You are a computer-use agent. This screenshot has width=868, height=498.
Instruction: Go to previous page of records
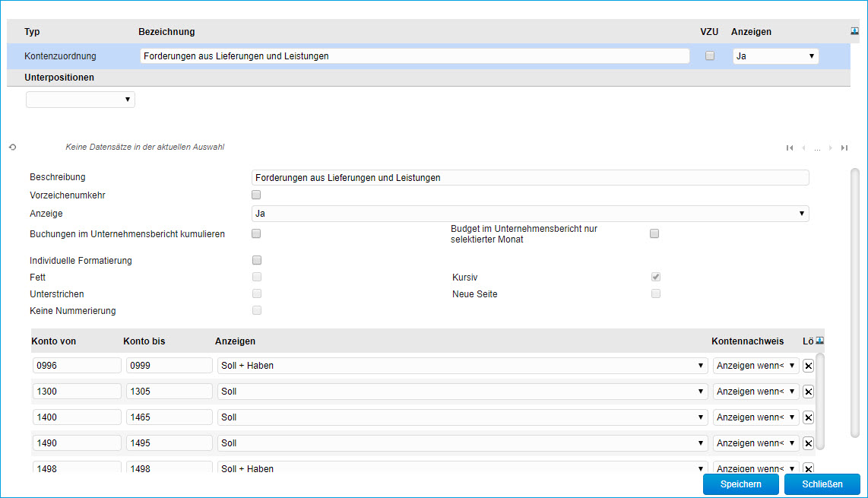(804, 148)
